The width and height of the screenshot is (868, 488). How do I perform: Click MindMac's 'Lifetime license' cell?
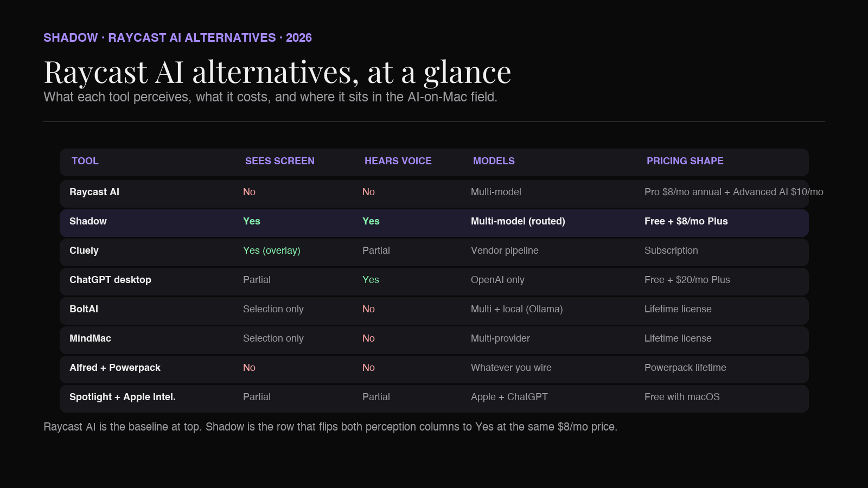coord(678,338)
